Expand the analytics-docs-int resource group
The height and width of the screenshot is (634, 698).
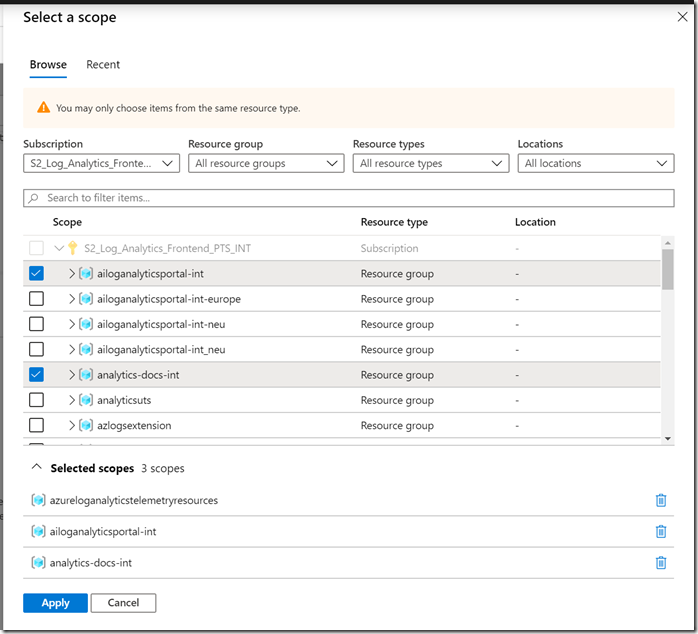click(72, 375)
